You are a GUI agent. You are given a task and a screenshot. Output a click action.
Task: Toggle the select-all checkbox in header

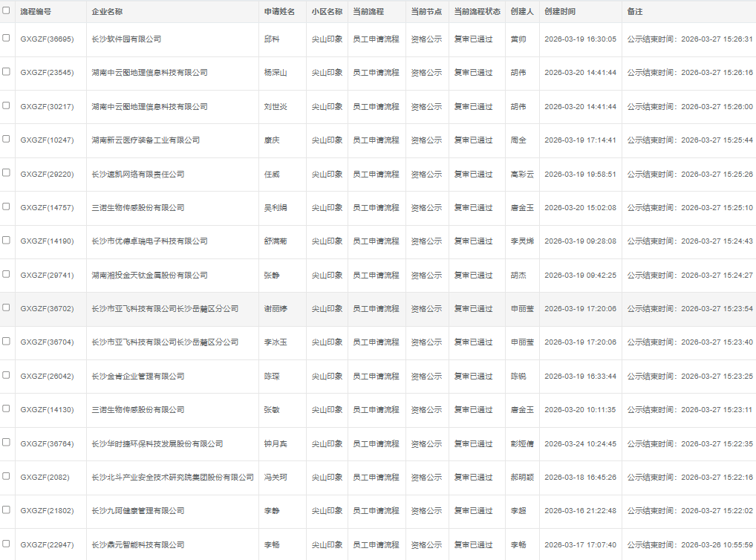(x=6, y=10)
